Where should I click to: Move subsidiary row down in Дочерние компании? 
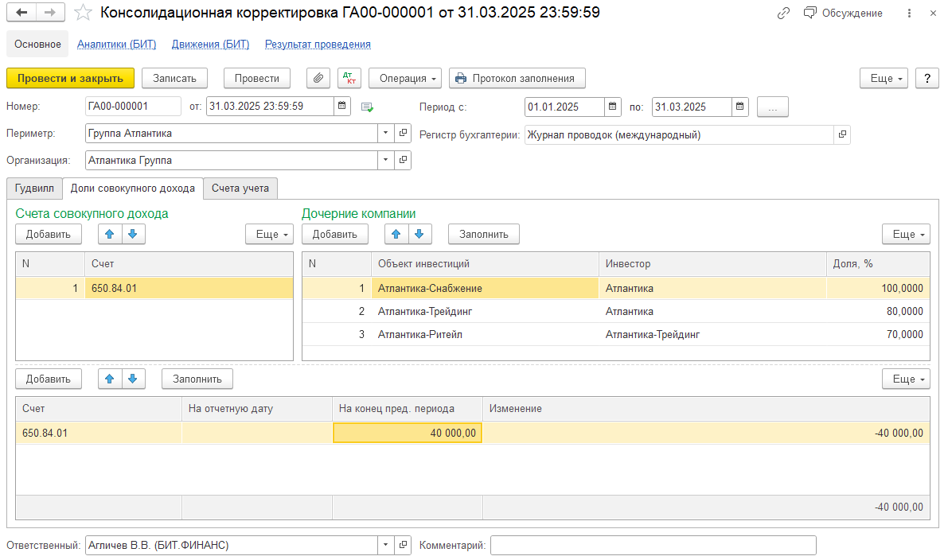point(419,234)
